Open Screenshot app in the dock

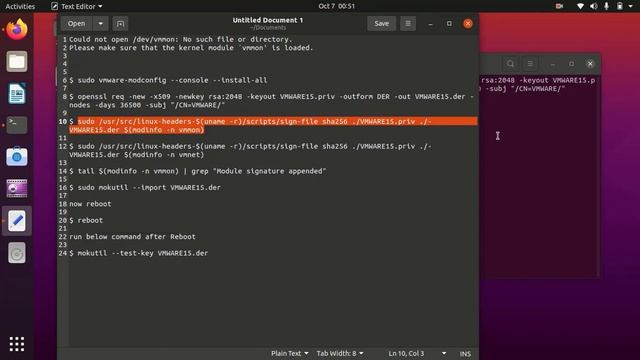(x=17, y=157)
